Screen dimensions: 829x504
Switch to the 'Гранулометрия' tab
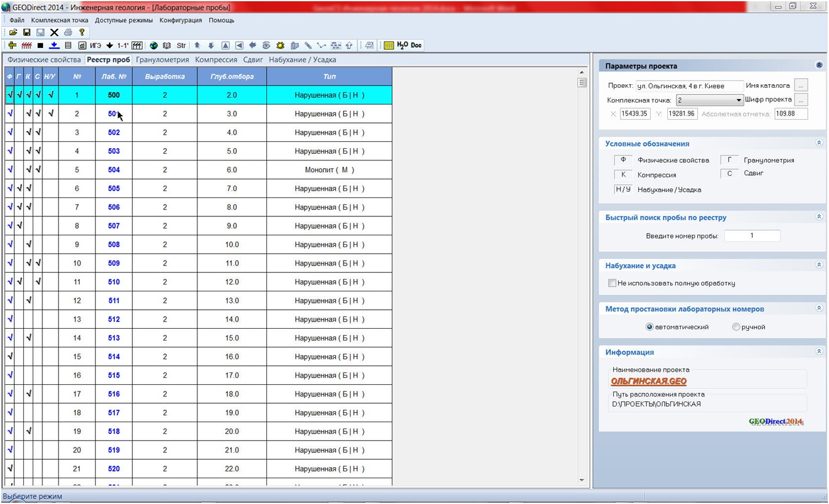tap(162, 60)
